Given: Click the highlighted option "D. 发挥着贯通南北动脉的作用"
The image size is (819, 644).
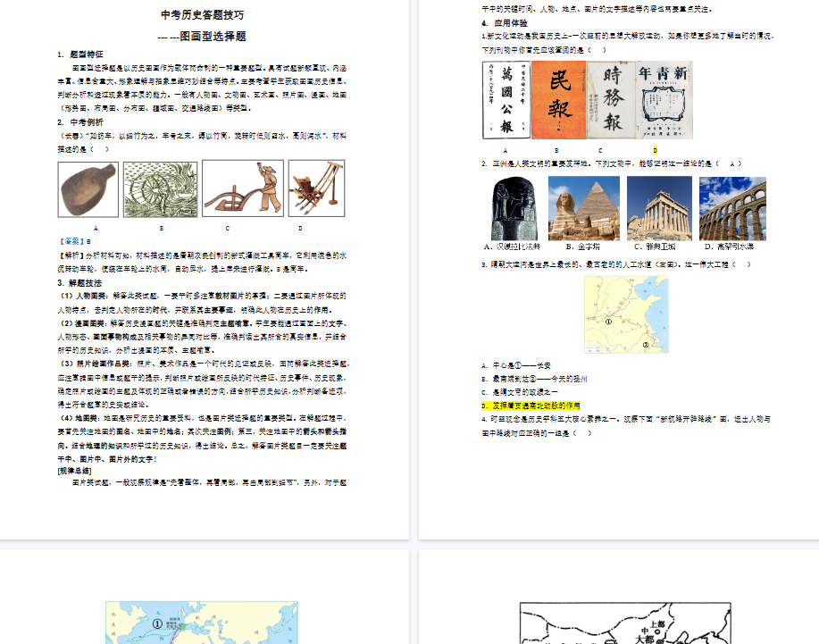Looking at the screenshot, I should (531, 406).
